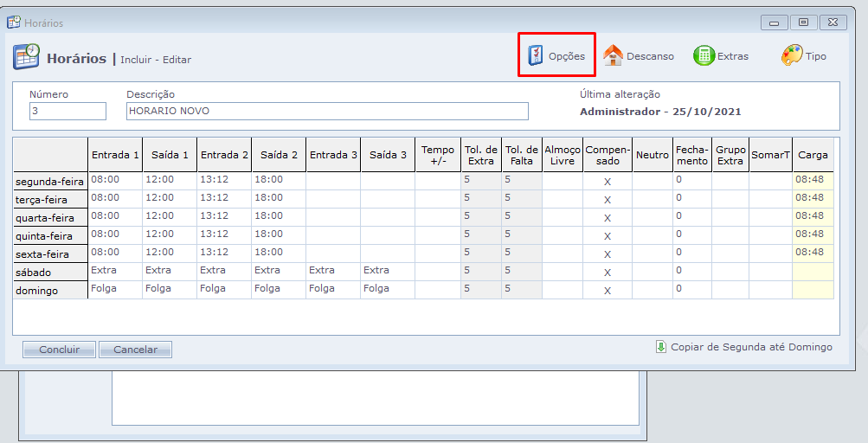Toggle Compensado X for domingo row
This screenshot has width=868, height=443.
click(x=608, y=291)
